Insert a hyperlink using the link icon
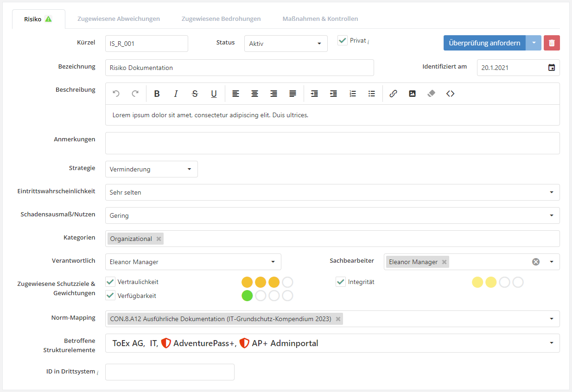This screenshot has height=392, width=572. (x=393, y=94)
